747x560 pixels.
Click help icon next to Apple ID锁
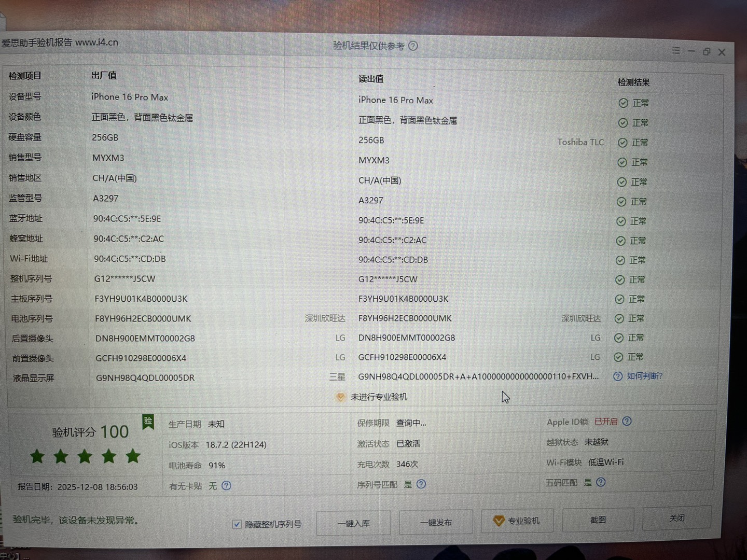627,421
